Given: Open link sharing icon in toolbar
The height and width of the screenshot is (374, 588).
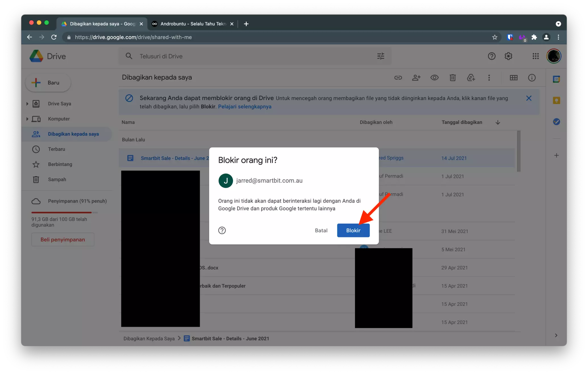Looking at the screenshot, I should pos(398,78).
